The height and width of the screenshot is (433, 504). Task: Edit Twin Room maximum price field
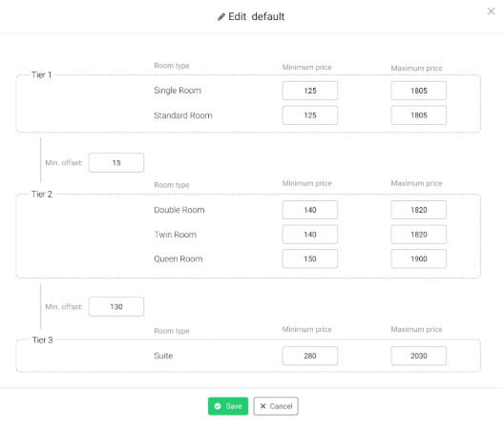point(418,235)
